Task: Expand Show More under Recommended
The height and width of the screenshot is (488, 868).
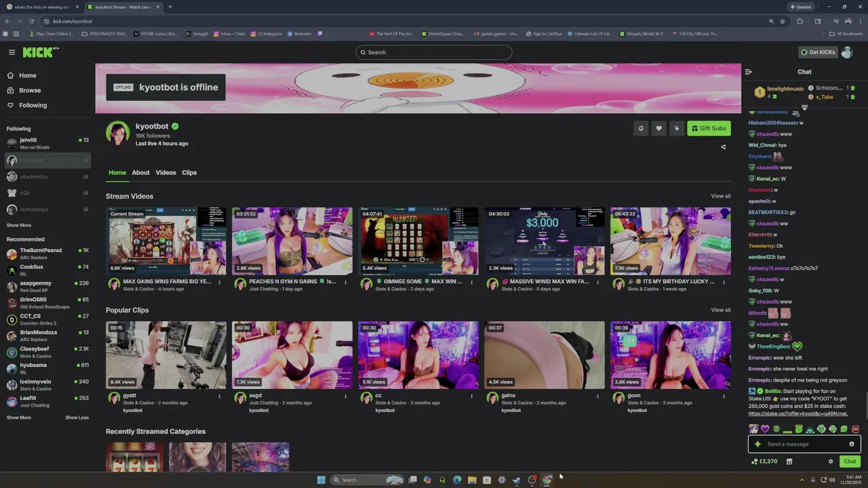Action: click(x=19, y=418)
